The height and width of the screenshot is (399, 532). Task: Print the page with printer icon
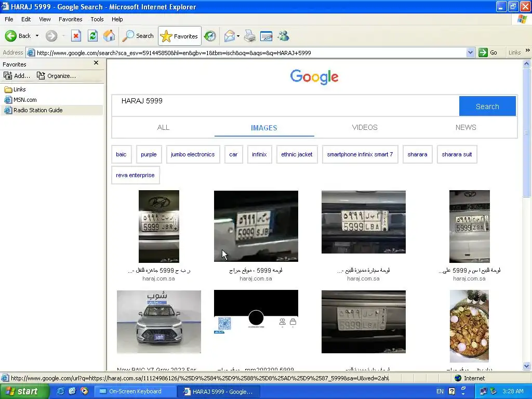(x=250, y=36)
